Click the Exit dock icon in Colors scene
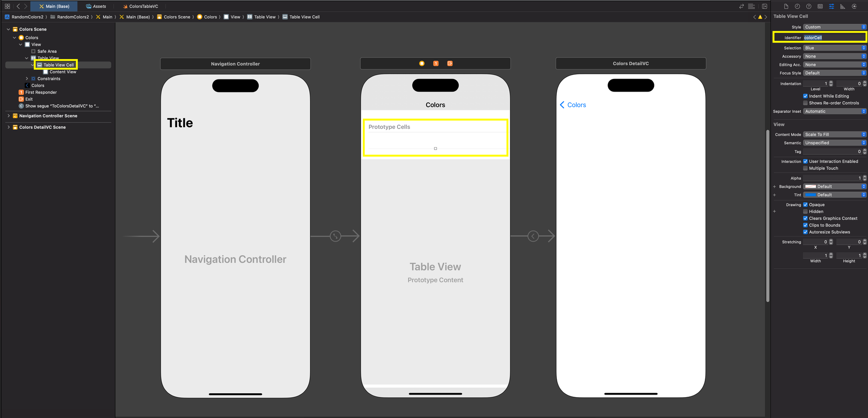The height and width of the screenshot is (418, 868). click(450, 63)
